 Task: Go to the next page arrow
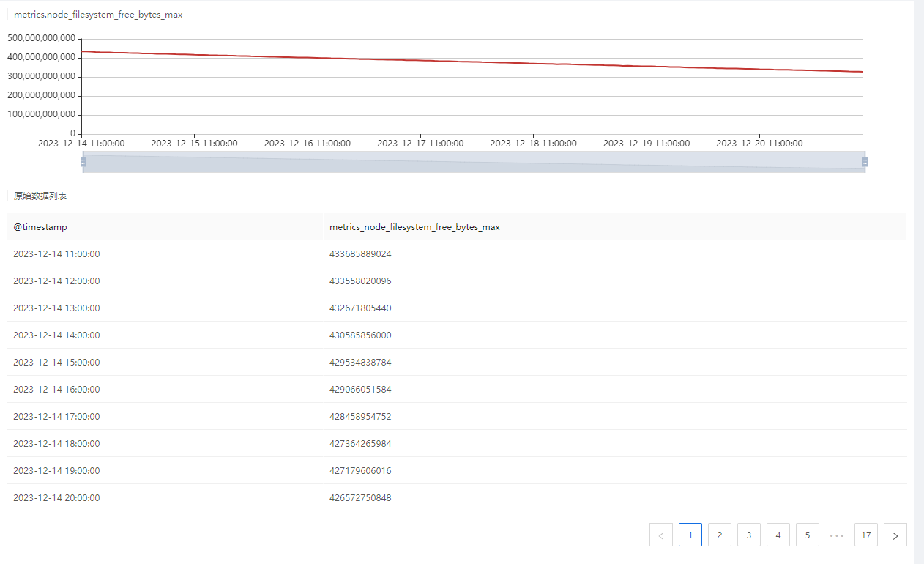pyautogui.click(x=895, y=535)
